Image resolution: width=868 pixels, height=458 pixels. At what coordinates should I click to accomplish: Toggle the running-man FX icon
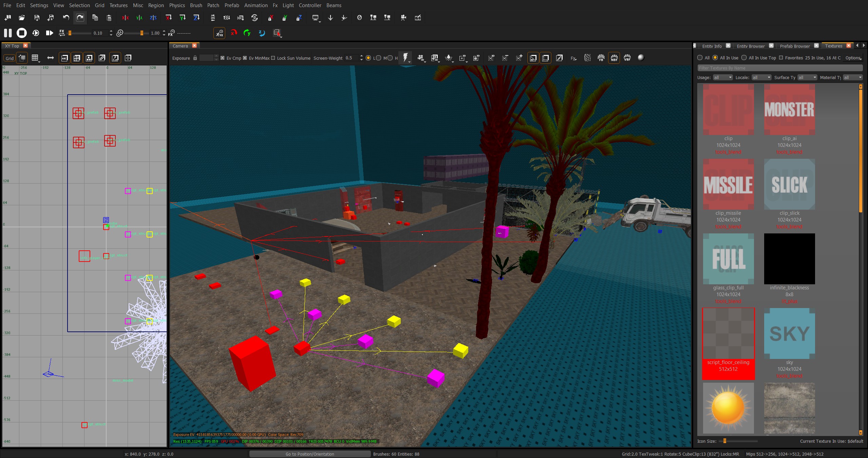tap(220, 33)
